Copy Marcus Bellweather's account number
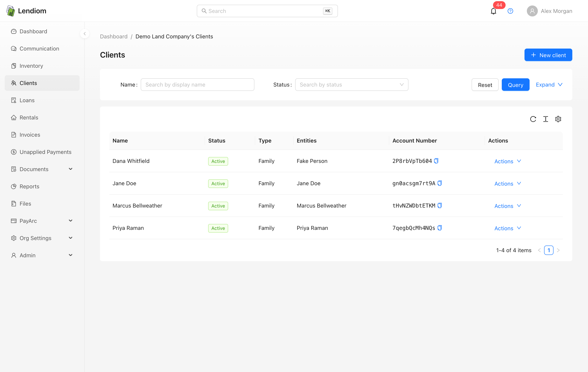 click(440, 205)
